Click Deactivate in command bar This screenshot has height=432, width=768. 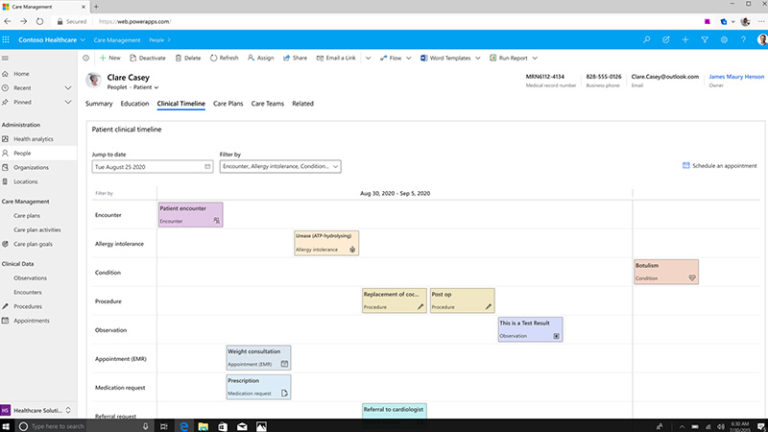coord(147,58)
